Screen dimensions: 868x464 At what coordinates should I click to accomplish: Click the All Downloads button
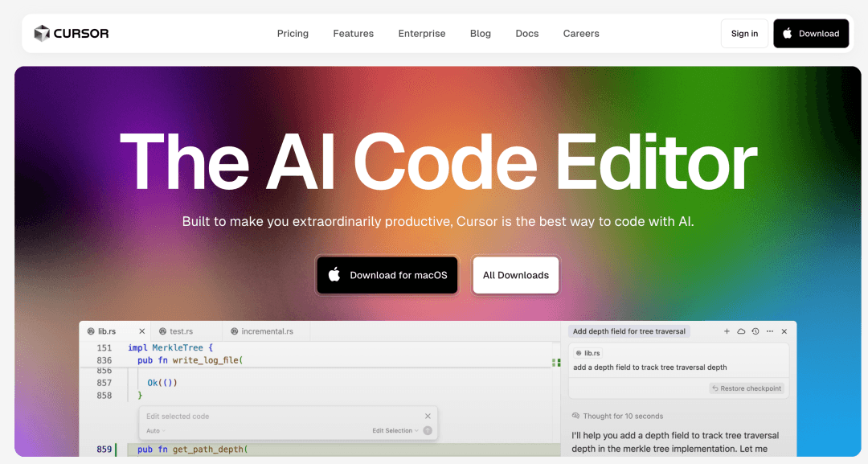click(515, 275)
